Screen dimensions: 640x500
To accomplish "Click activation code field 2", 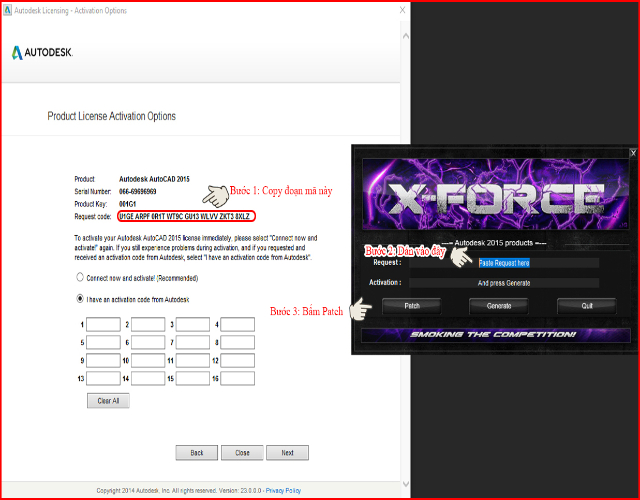I will click(x=148, y=324).
